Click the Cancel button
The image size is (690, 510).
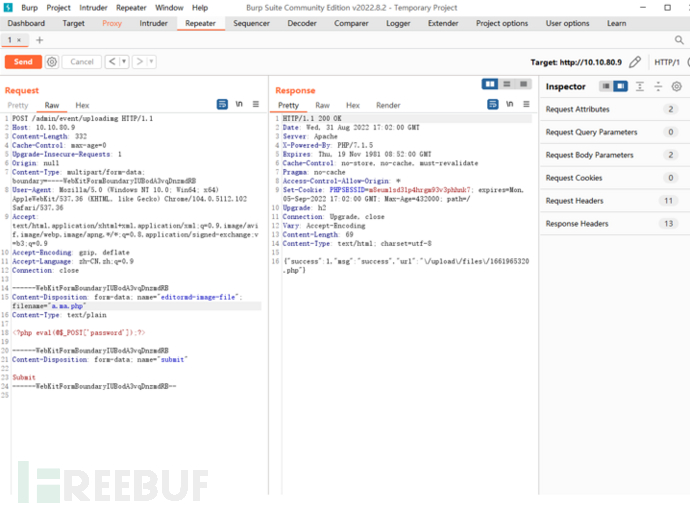coord(82,62)
